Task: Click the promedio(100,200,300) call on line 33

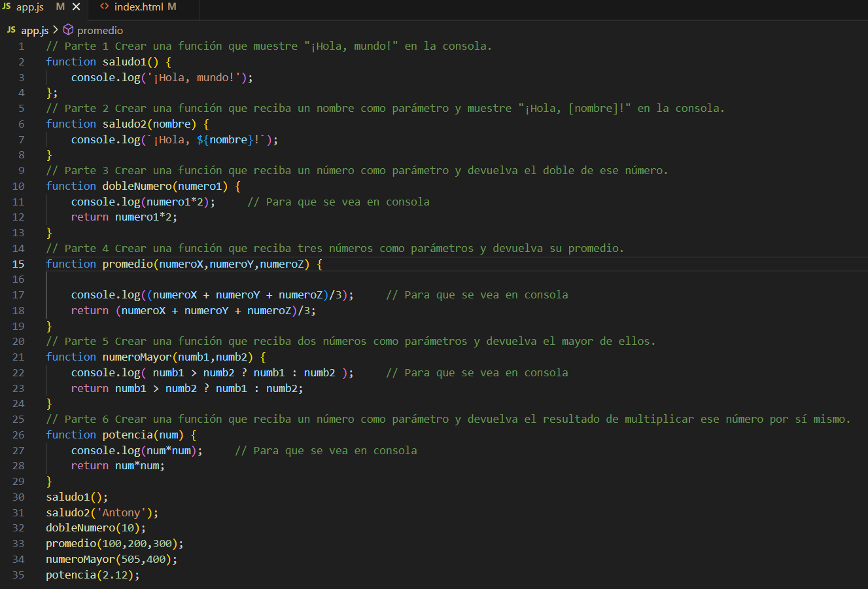Action: [115, 543]
